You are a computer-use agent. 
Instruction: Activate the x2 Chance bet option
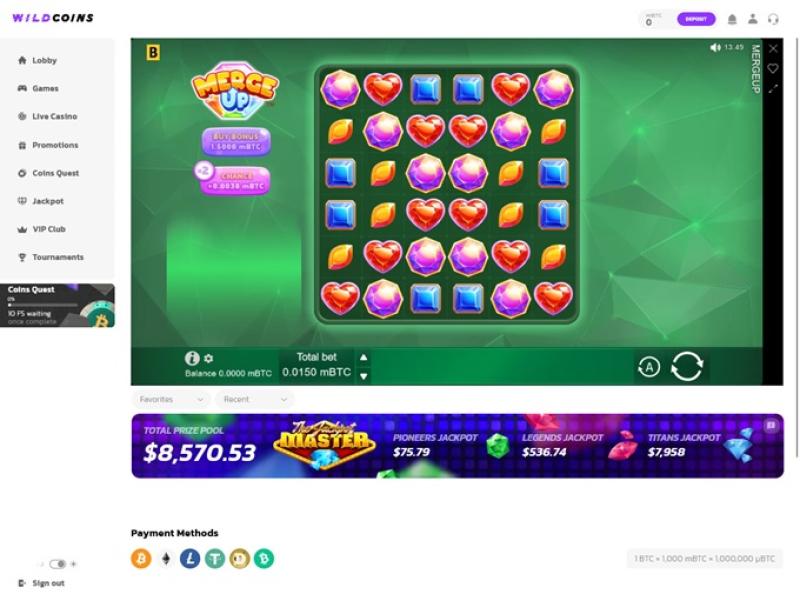pos(233,179)
